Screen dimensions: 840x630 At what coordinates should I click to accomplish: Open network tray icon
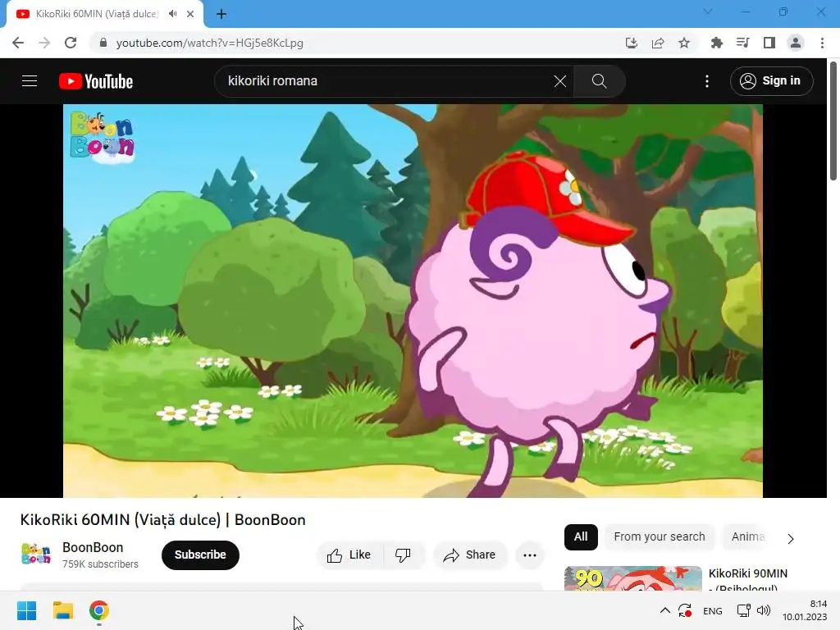[x=743, y=610]
